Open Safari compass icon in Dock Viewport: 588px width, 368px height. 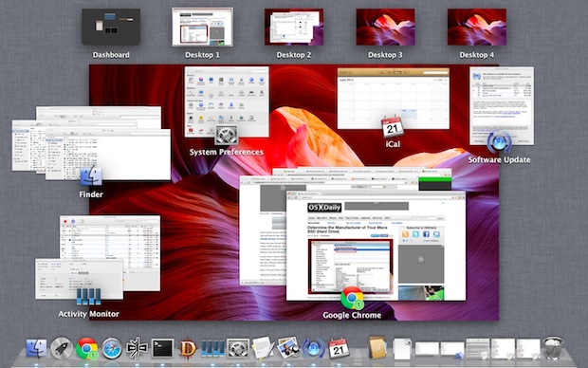(112, 349)
